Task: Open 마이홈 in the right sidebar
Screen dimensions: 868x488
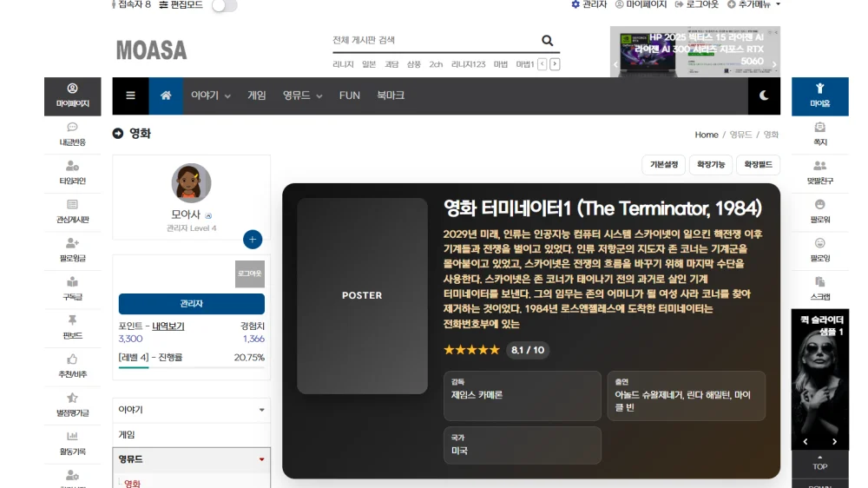Action: coord(820,96)
